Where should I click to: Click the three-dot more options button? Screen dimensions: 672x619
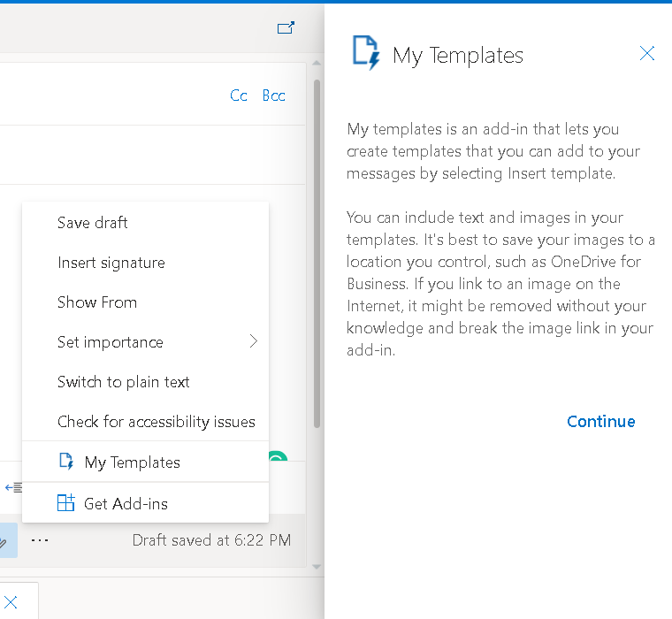pyautogui.click(x=40, y=540)
